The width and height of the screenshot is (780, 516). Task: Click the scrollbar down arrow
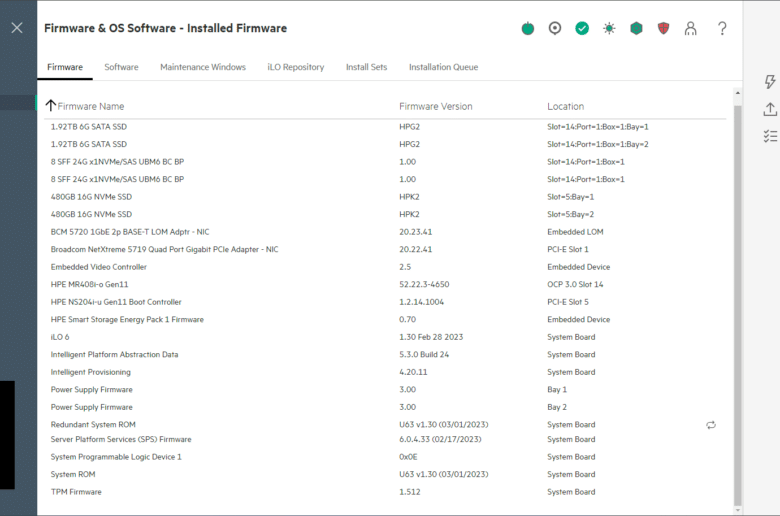737,510
